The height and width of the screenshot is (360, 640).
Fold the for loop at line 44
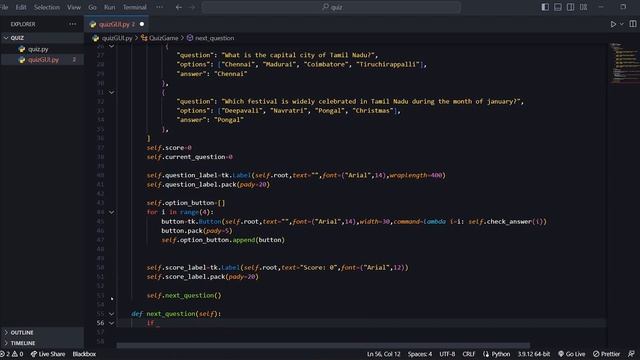pos(111,212)
